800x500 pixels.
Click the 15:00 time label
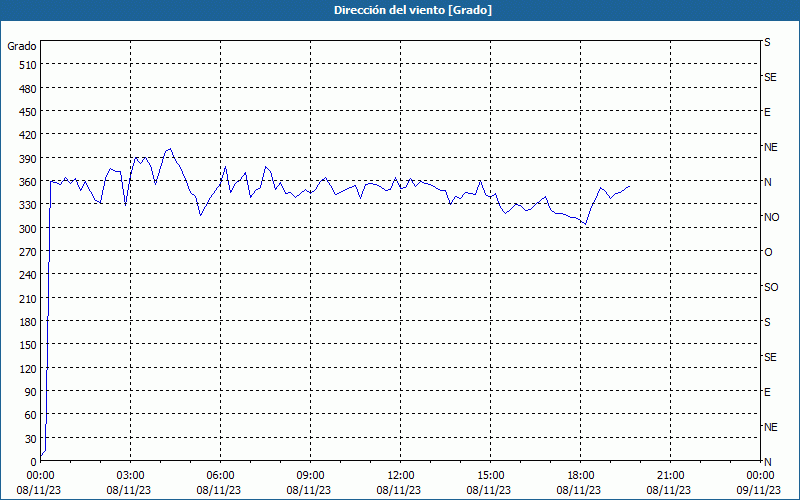click(490, 476)
